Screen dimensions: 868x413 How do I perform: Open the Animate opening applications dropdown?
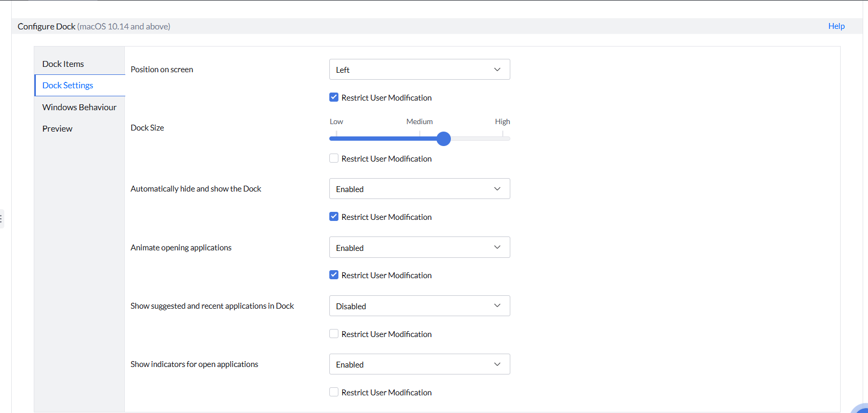(x=419, y=248)
